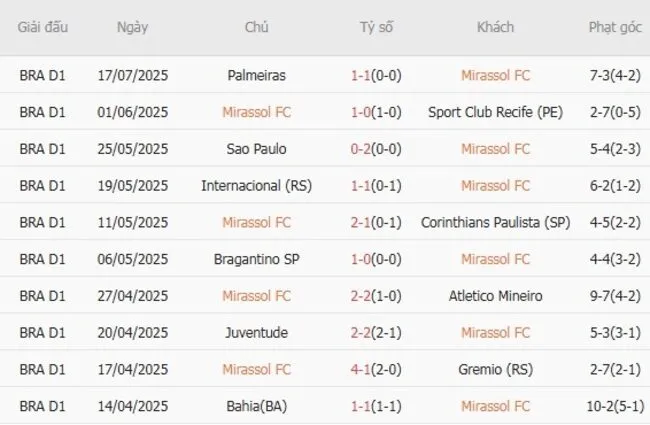
Task: Click Corinthians Paulista (SP) team name
Action: (495, 222)
